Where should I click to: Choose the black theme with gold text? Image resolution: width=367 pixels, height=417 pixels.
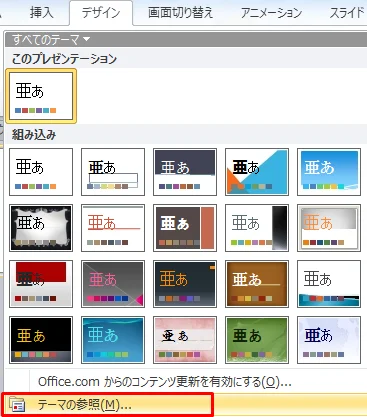[41, 340]
